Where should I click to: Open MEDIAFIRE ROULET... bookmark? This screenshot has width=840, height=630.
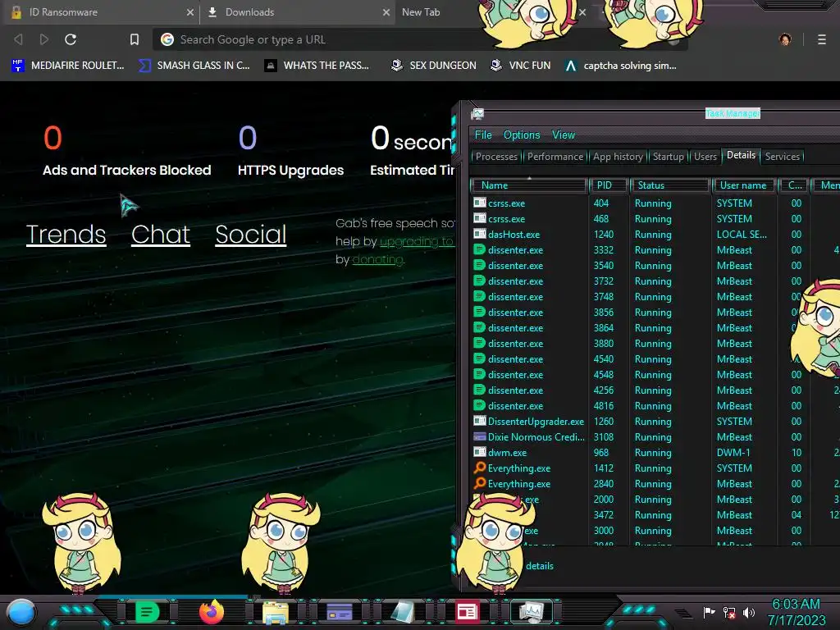tap(67, 66)
